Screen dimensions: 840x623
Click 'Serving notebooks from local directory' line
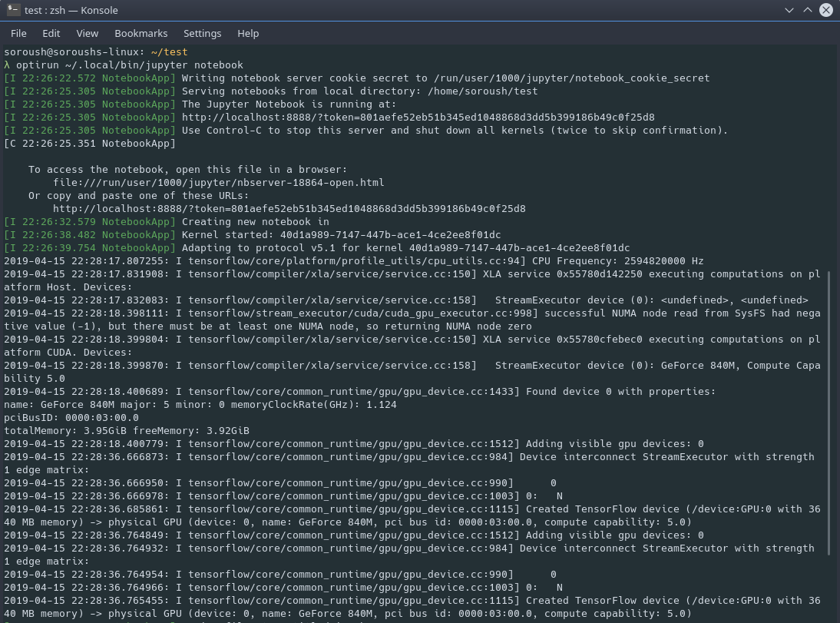tap(270, 91)
